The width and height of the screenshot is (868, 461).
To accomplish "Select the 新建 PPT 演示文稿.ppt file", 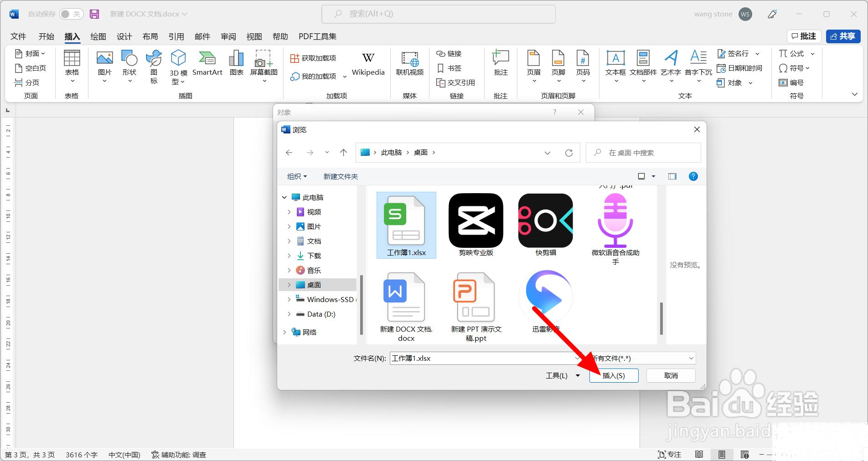I will point(476,306).
